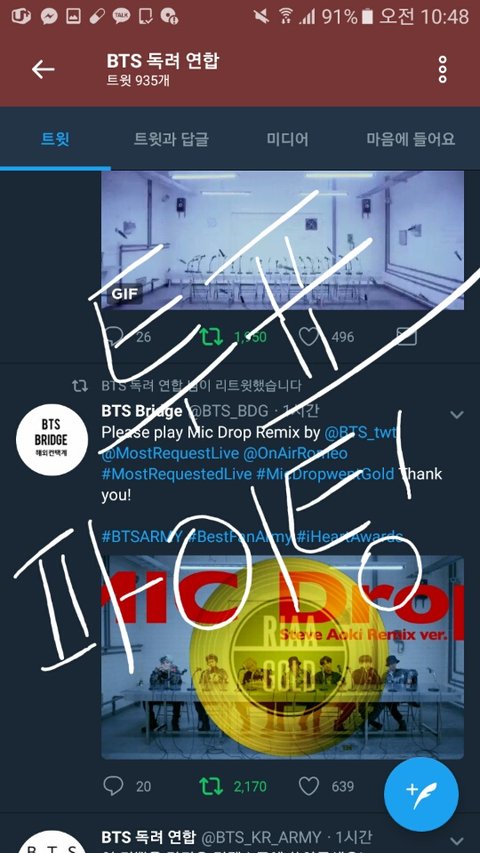Image resolution: width=480 pixels, height=853 pixels.
Task: Tap the compose new tweet button
Action: 421,794
